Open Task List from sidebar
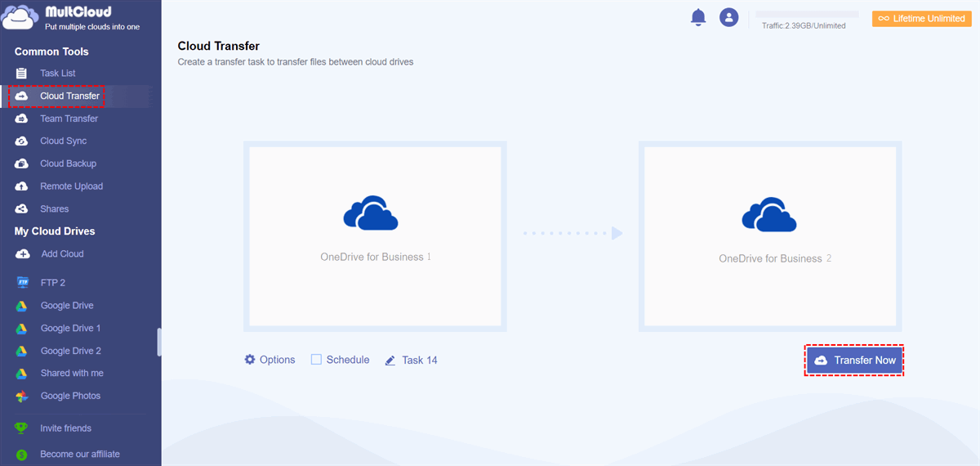 tap(58, 74)
